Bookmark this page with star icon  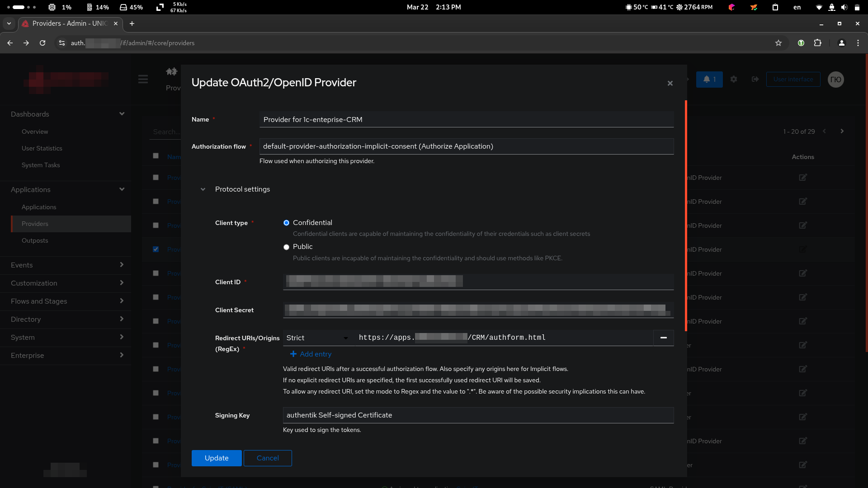778,43
